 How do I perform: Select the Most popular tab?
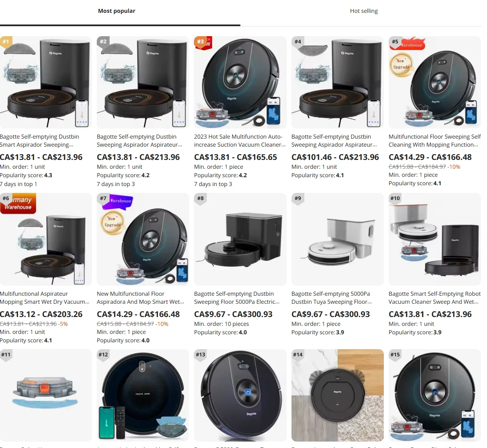[116, 11]
